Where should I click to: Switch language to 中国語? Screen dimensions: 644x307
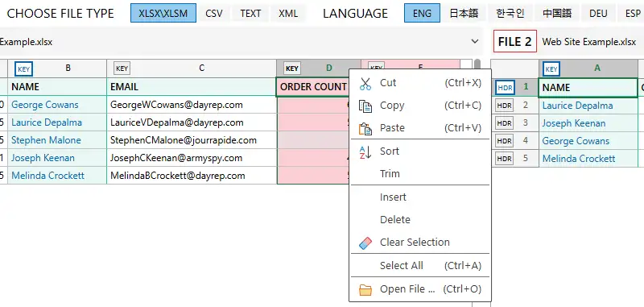pos(557,13)
